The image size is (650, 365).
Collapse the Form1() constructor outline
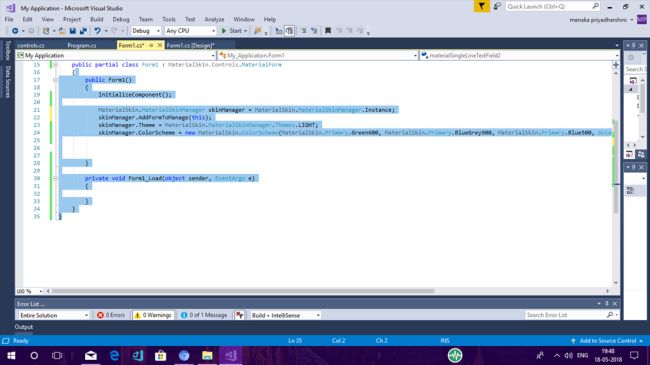coord(55,80)
